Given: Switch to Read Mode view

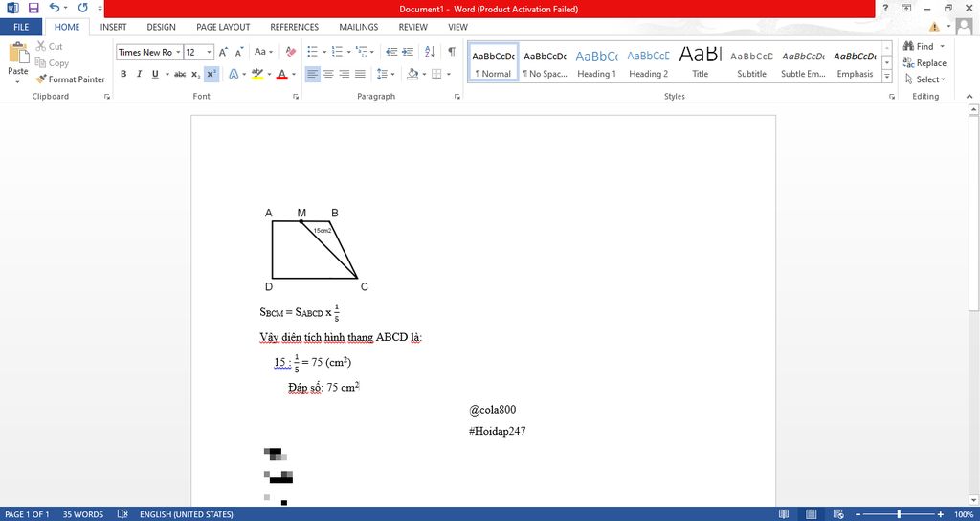Looking at the screenshot, I should [x=784, y=514].
